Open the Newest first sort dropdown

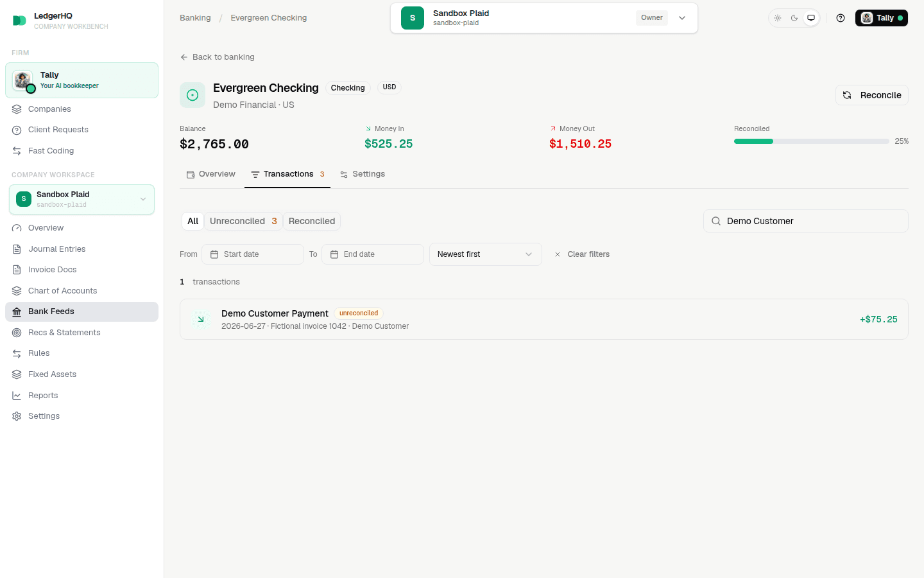486,254
